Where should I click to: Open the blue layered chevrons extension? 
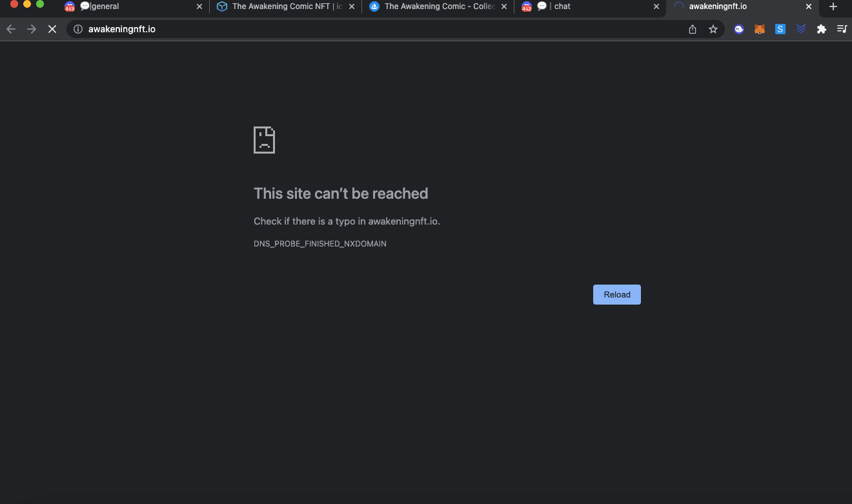801,29
